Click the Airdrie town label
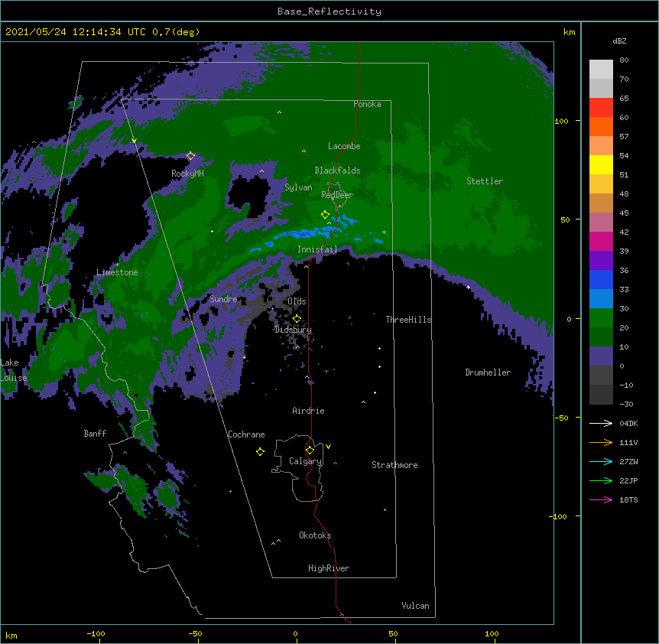 (309, 411)
